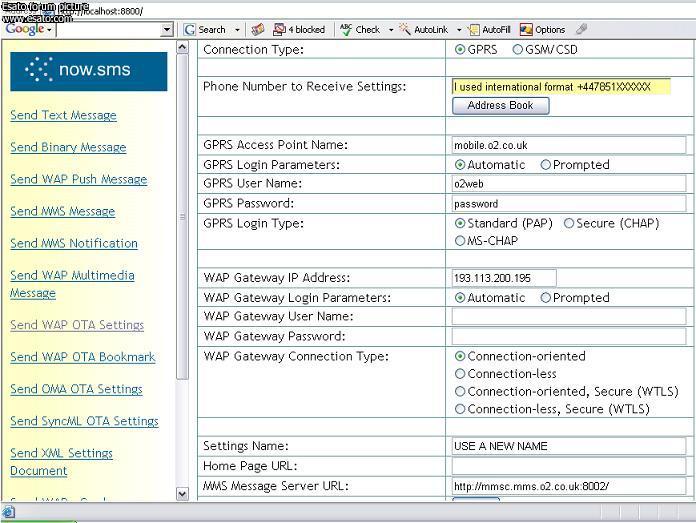Click the highlighter pen icon in toolbar
This screenshot has width=696, height=523.
582,30
